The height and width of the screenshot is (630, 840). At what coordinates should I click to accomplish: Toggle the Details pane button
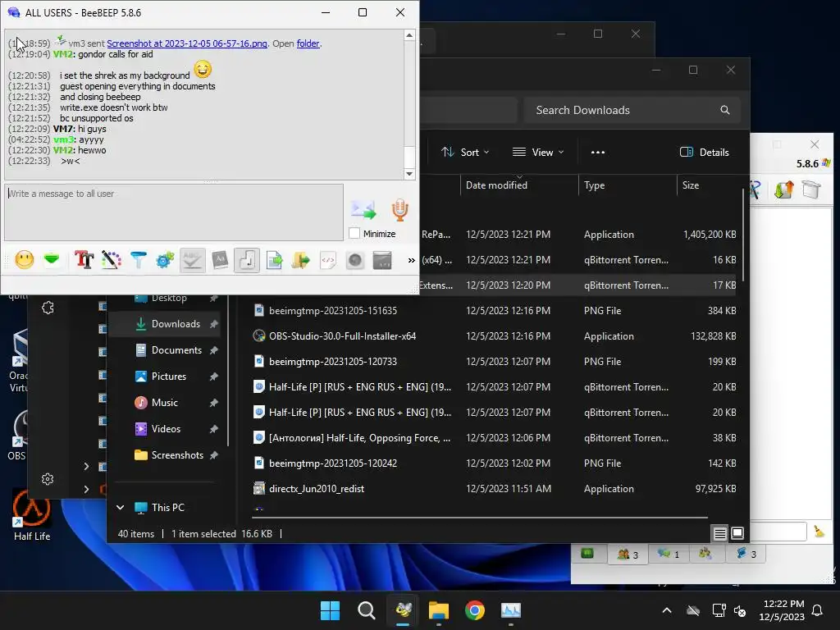coord(704,152)
